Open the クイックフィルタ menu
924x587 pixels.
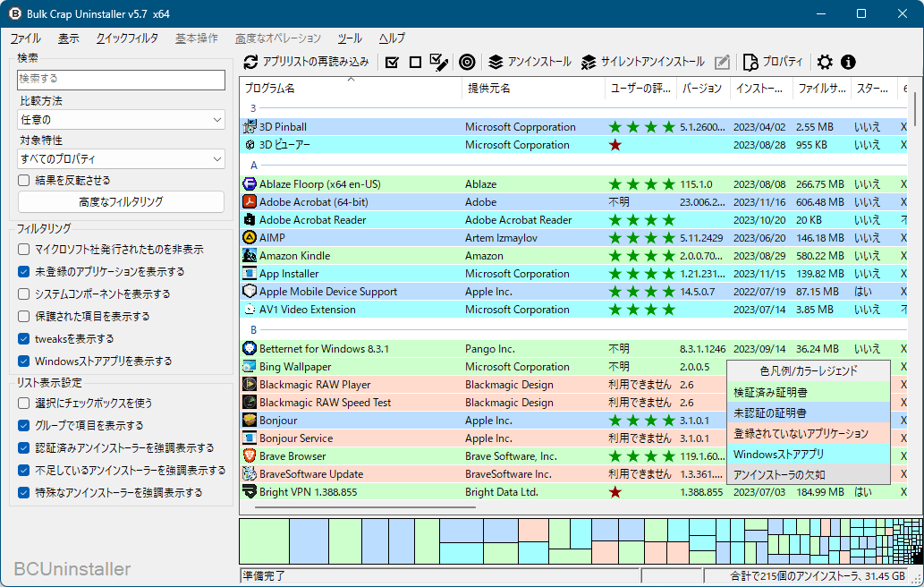(127, 38)
